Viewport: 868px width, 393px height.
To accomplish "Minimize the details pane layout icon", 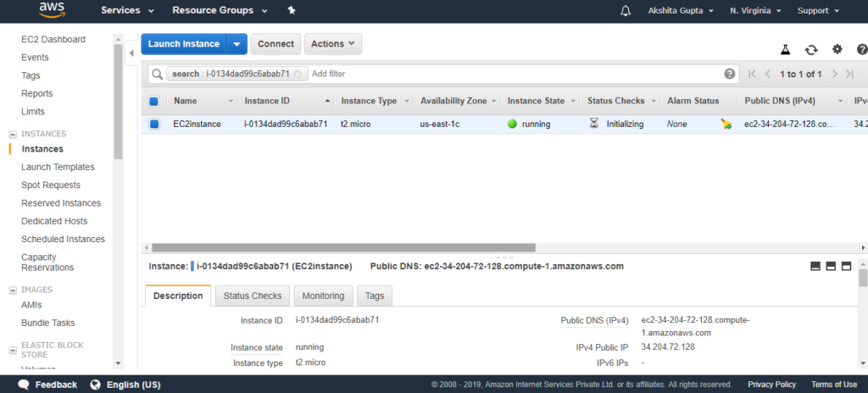I will 815,266.
